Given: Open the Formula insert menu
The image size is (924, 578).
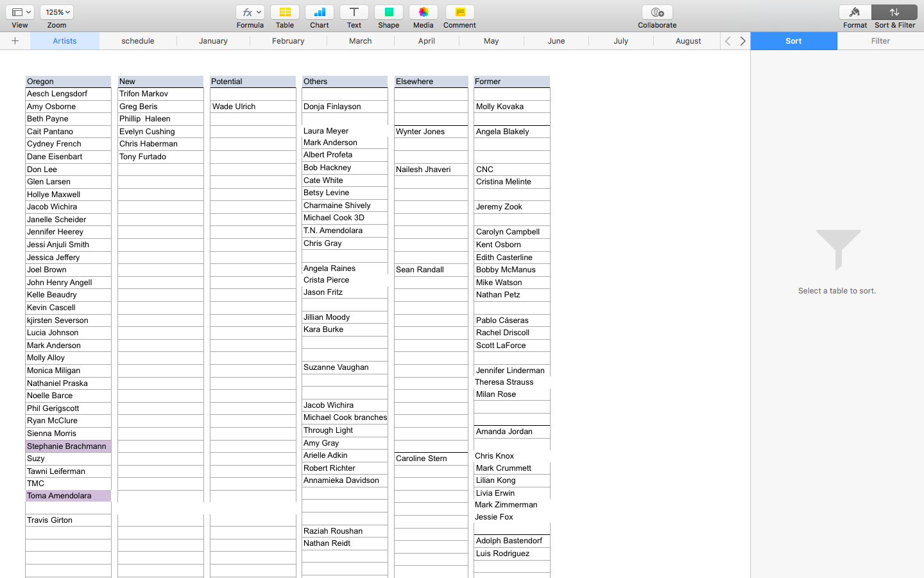Looking at the screenshot, I should (x=250, y=12).
